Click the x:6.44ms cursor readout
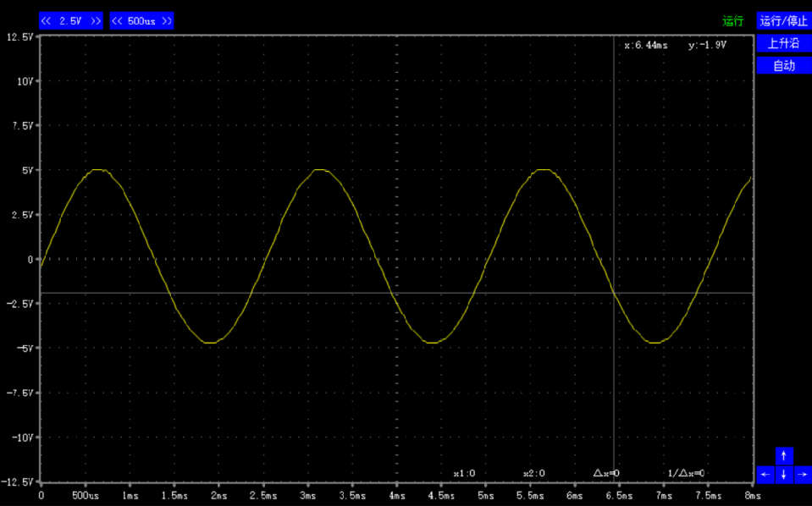Viewport: 812px width, 506px height. tap(646, 45)
